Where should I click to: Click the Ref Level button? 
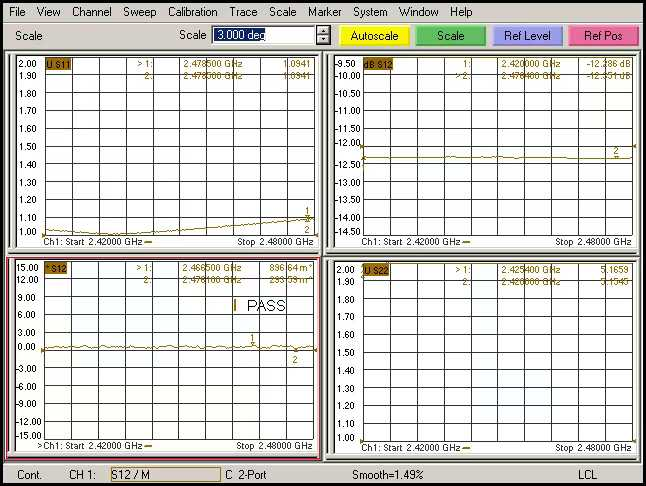coord(526,35)
